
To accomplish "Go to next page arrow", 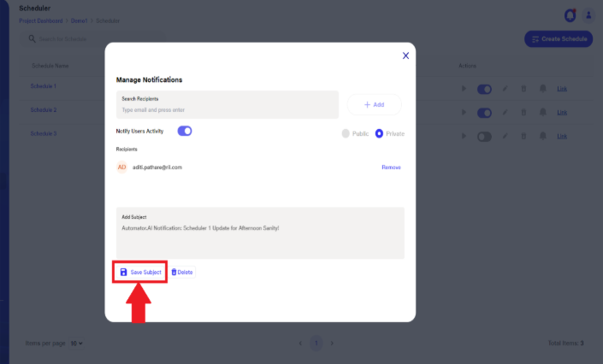I will [332, 343].
